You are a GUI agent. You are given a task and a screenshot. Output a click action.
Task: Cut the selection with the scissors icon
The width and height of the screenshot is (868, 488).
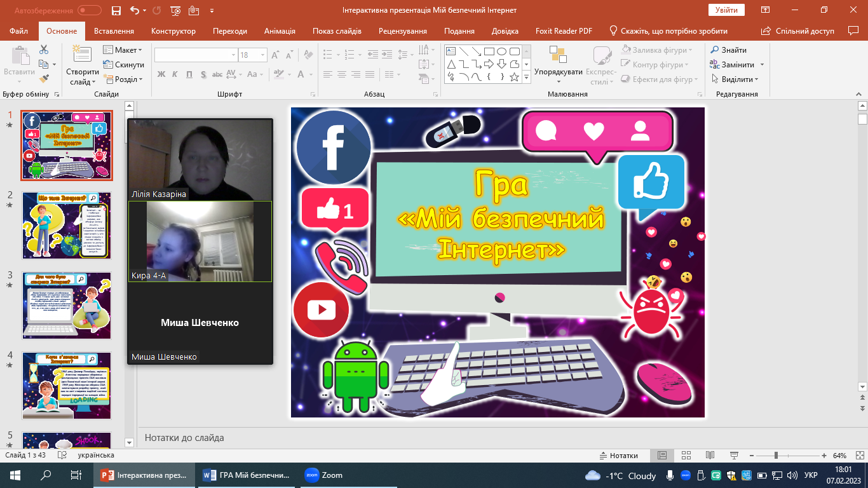point(44,50)
